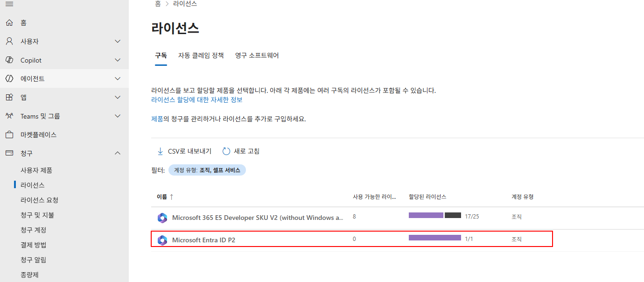Click the 제품 link
The width and height of the screenshot is (644, 282).
click(x=157, y=119)
